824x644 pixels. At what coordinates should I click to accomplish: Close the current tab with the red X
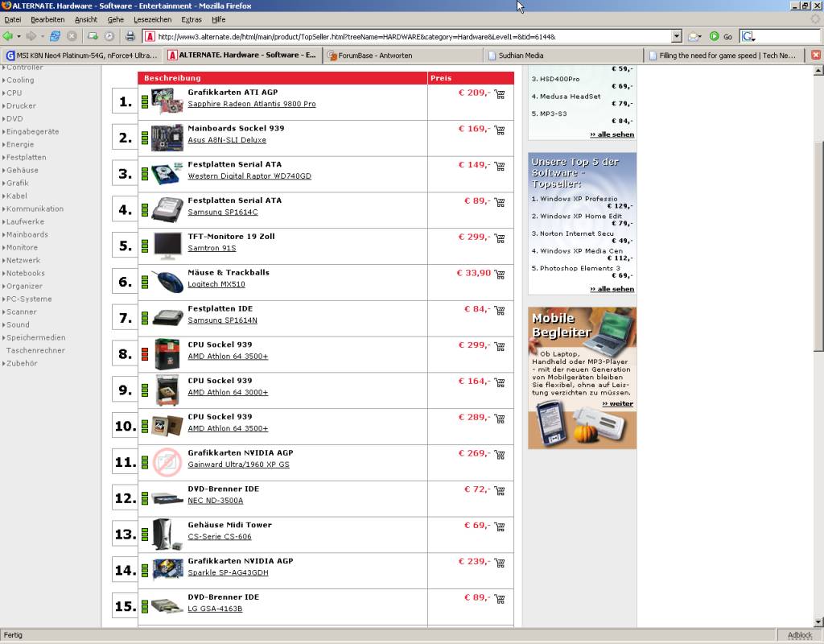[x=816, y=56]
